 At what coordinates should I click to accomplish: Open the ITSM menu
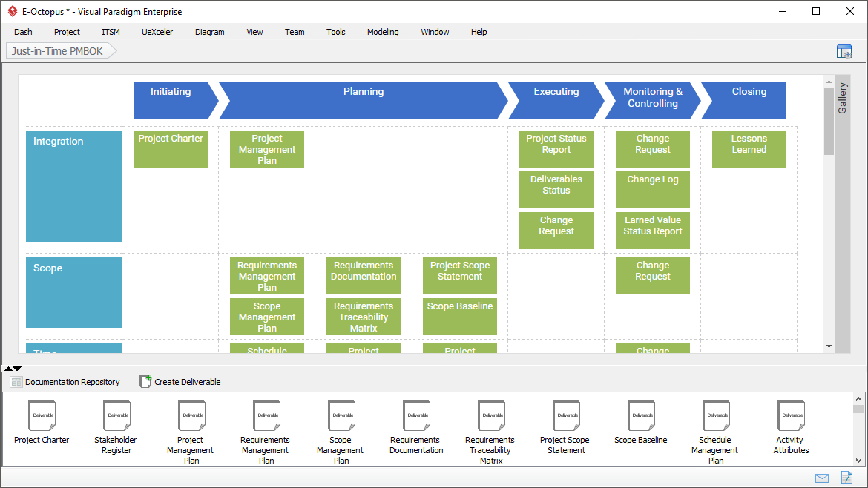[111, 32]
